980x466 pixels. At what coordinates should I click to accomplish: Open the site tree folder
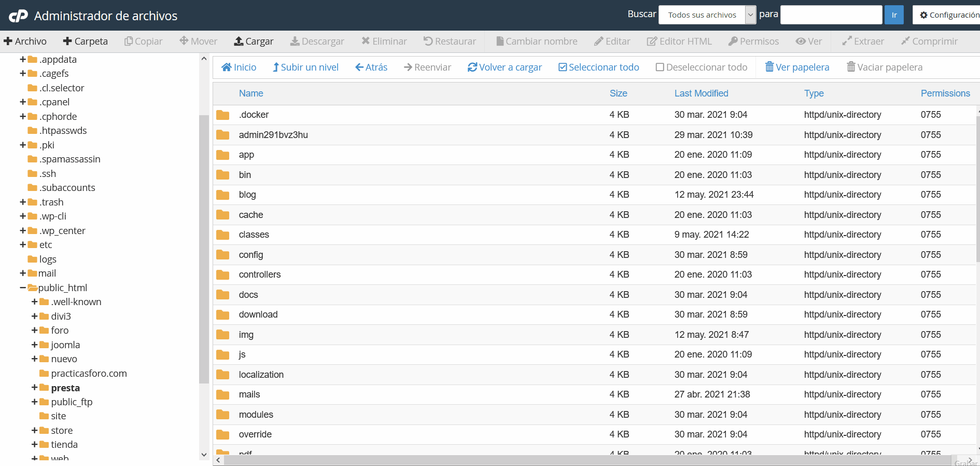[59, 416]
